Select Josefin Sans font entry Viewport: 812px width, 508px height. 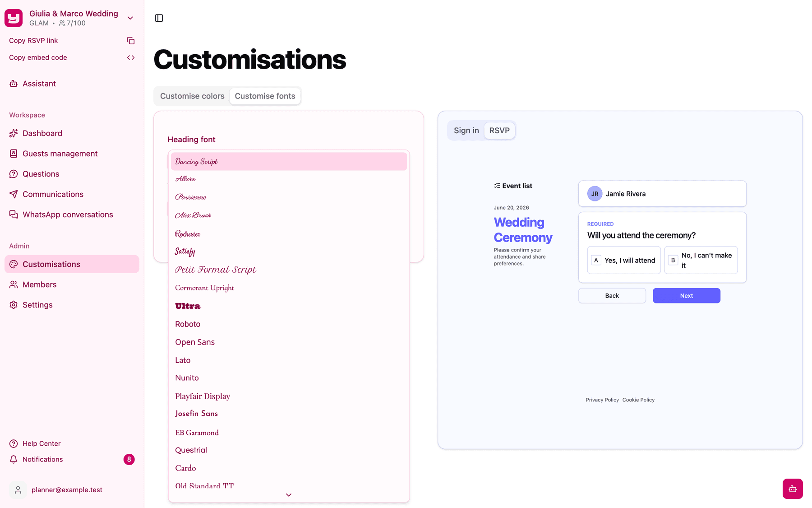click(289, 414)
